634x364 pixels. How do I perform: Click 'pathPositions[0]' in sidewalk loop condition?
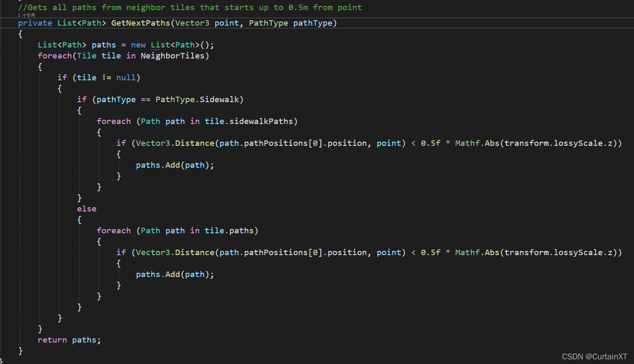coord(283,143)
